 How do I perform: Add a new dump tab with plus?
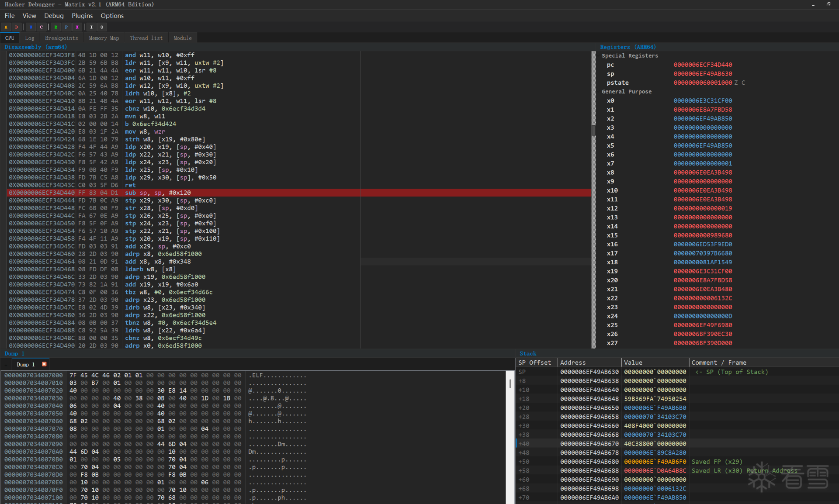point(6,365)
